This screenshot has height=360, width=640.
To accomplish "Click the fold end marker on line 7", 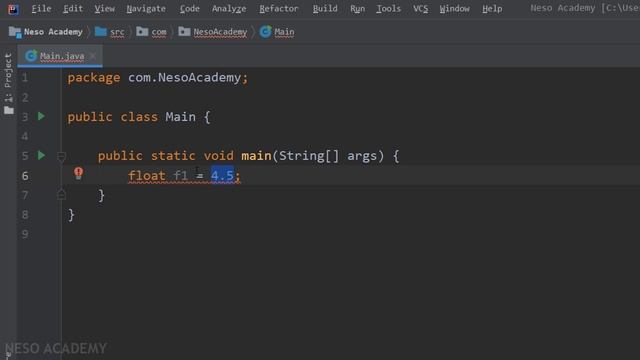I will coord(61,195).
